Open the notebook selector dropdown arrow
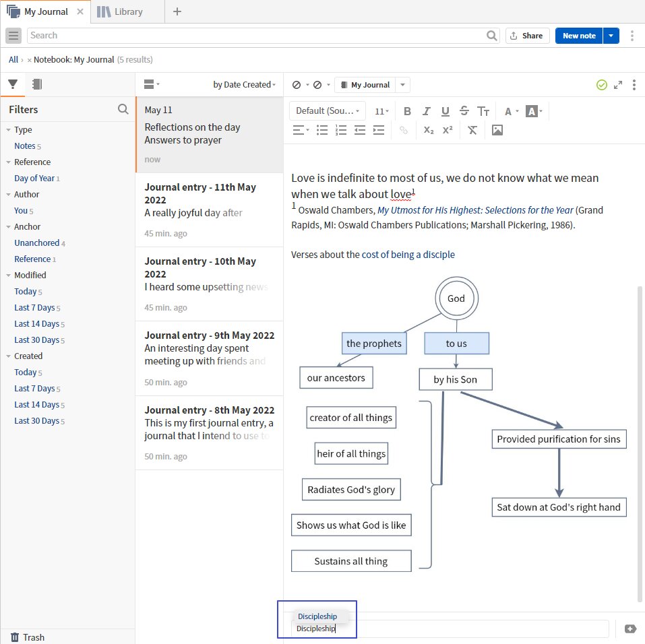Image resolution: width=645 pixels, height=644 pixels. (x=403, y=85)
